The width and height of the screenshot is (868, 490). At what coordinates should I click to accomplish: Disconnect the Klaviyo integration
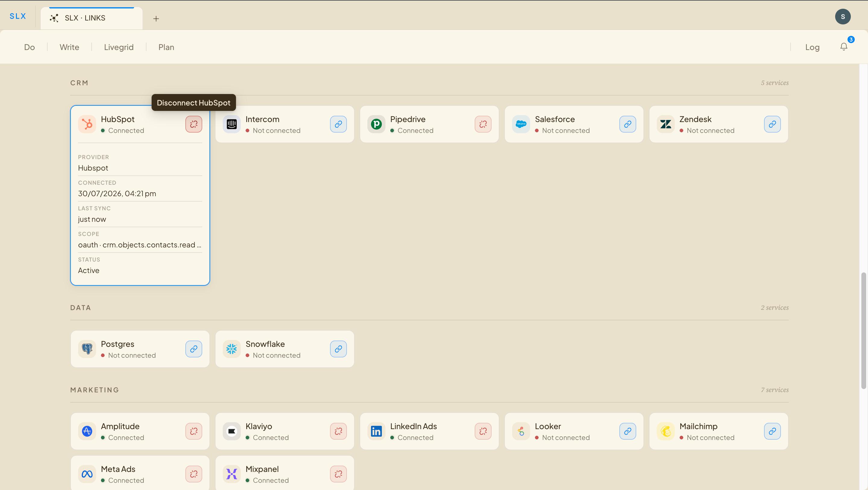(338, 431)
